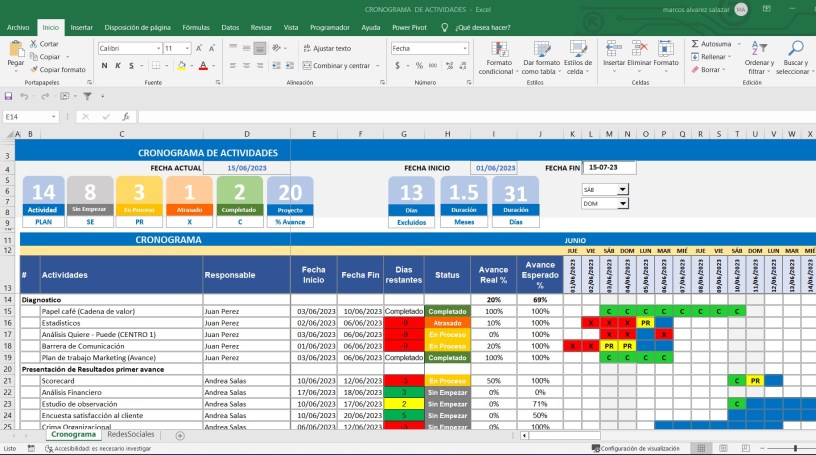This screenshot has width=816, height=455.
Task: Click the Autosuma sigma icon
Action: (695, 44)
